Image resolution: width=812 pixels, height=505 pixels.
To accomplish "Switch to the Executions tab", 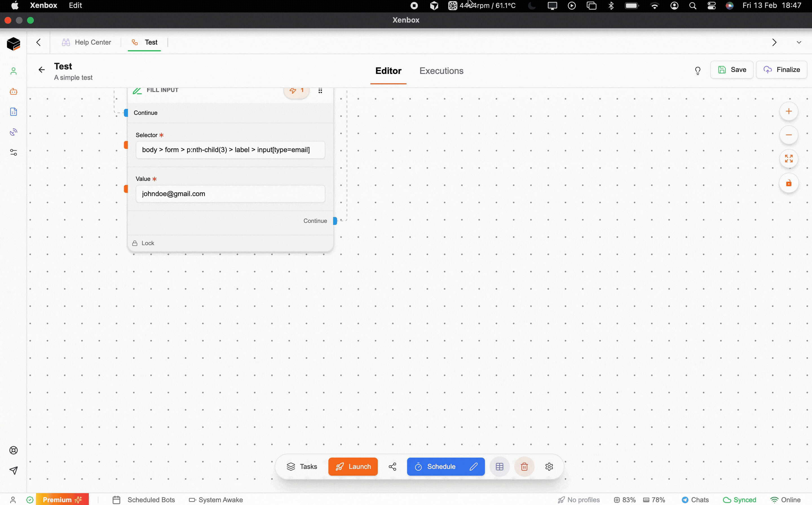I will point(441,71).
